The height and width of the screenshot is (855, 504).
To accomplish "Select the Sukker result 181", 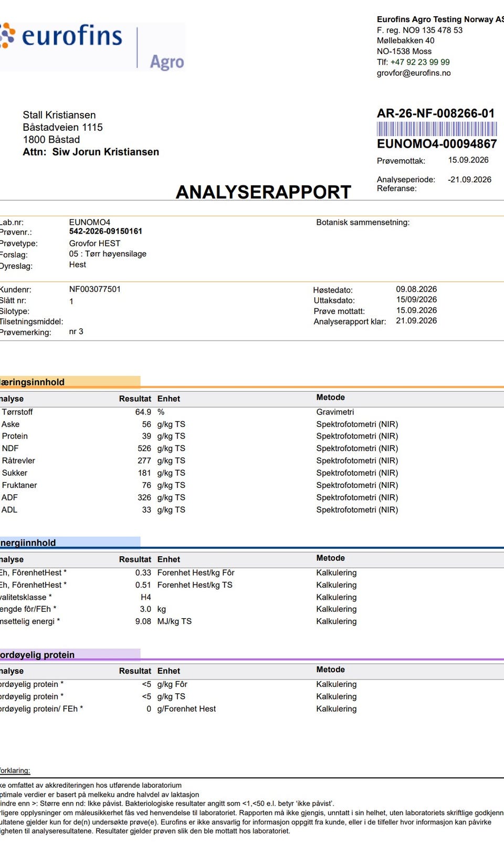I will click(144, 473).
